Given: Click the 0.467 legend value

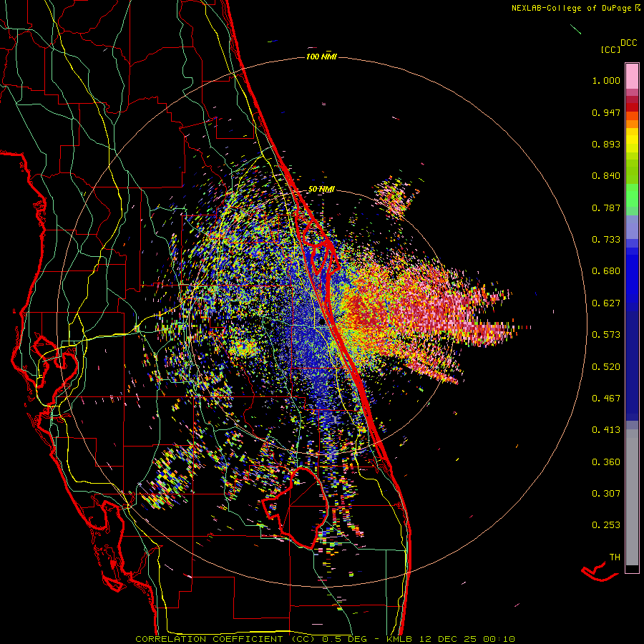Looking at the screenshot, I should 606,399.
